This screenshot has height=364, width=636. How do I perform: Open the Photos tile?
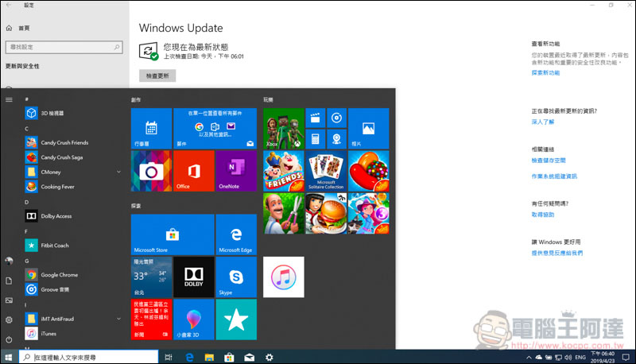[368, 129]
